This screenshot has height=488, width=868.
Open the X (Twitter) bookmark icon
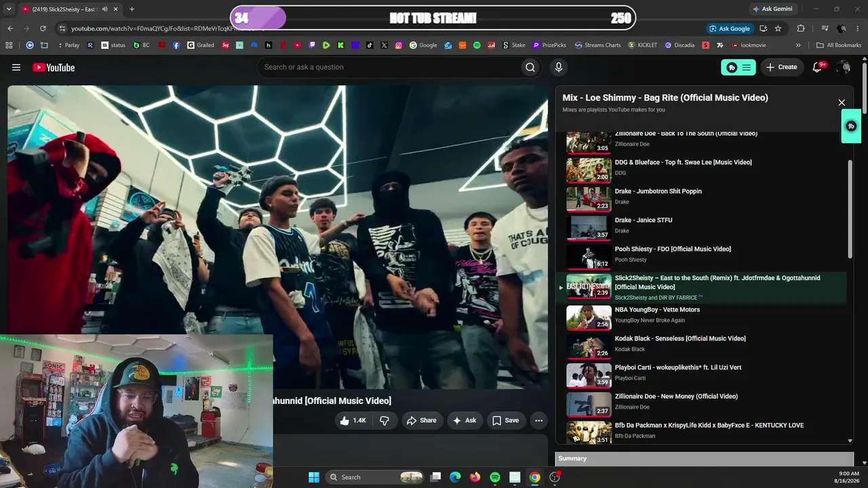point(384,45)
